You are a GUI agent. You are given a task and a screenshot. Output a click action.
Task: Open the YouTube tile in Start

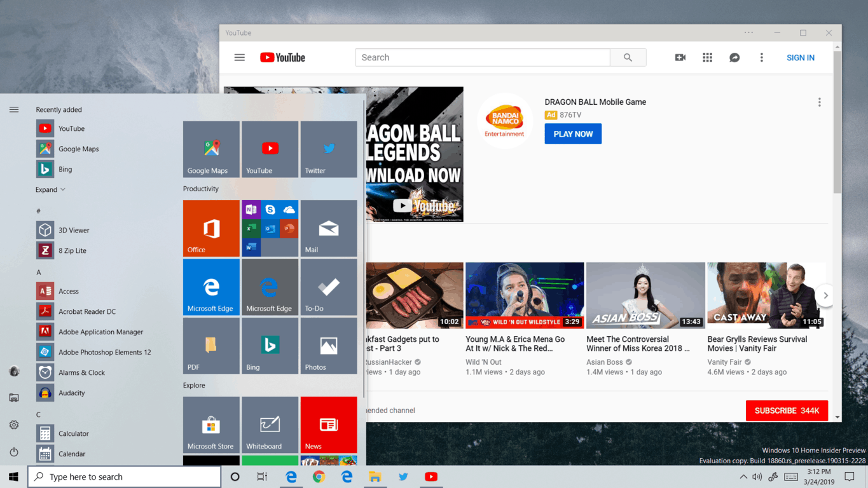click(x=270, y=149)
